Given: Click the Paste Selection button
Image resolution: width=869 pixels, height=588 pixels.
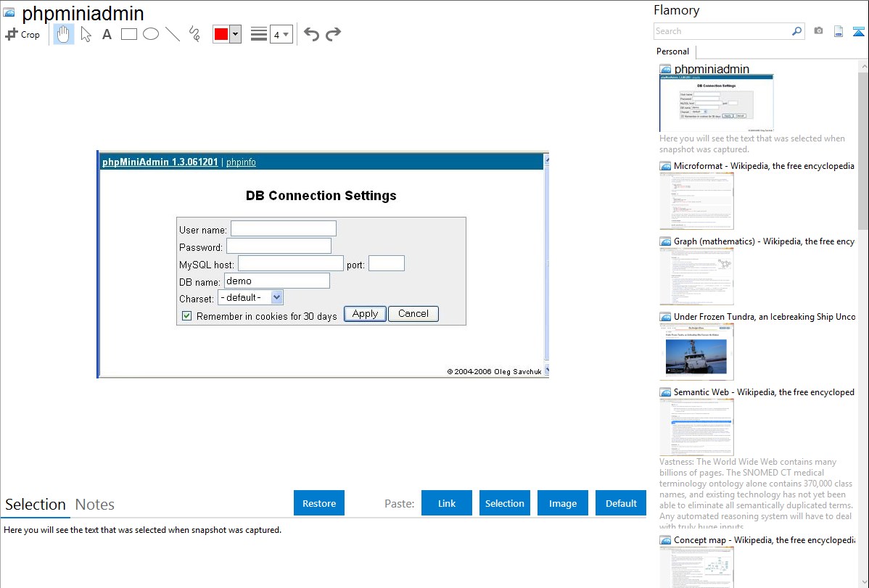Looking at the screenshot, I should pyautogui.click(x=504, y=503).
